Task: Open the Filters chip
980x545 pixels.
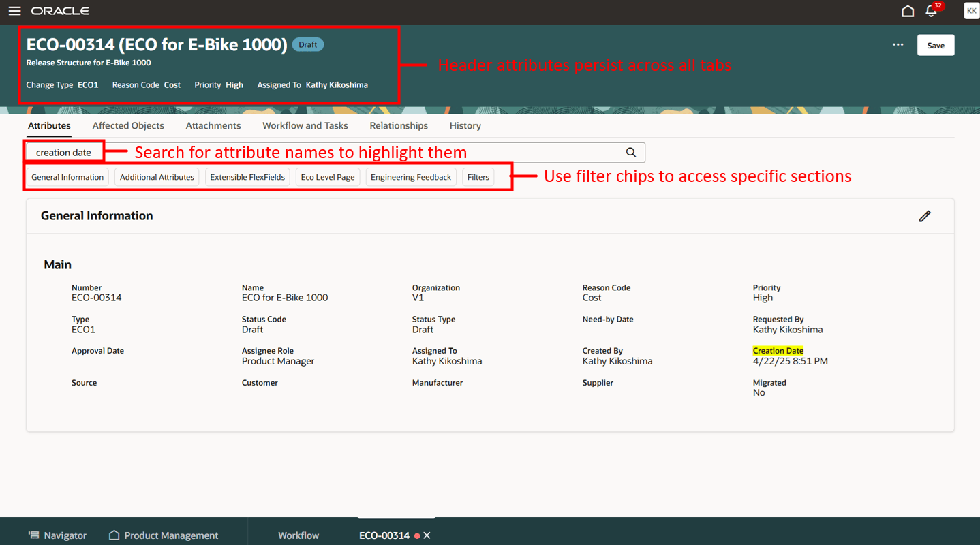Action: (x=478, y=177)
